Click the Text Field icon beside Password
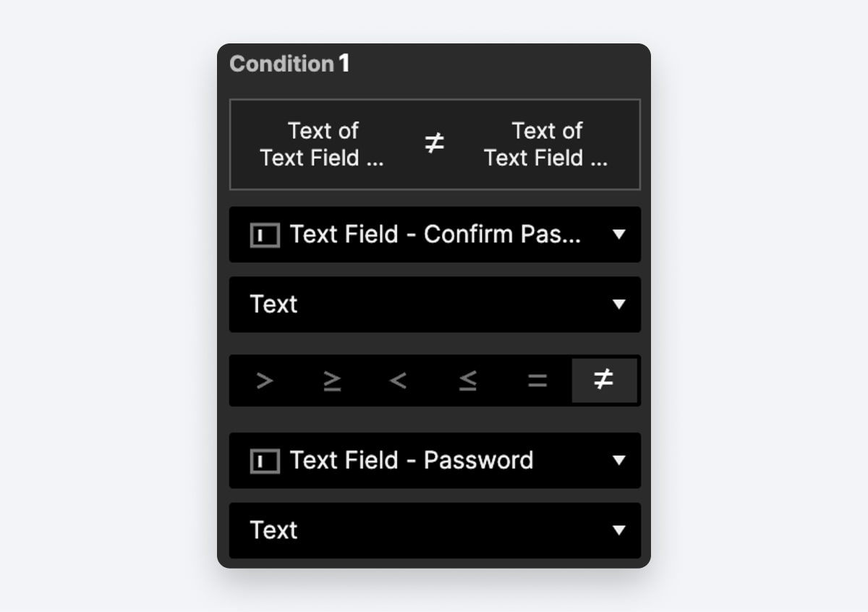Image resolution: width=868 pixels, height=612 pixels. (x=264, y=460)
